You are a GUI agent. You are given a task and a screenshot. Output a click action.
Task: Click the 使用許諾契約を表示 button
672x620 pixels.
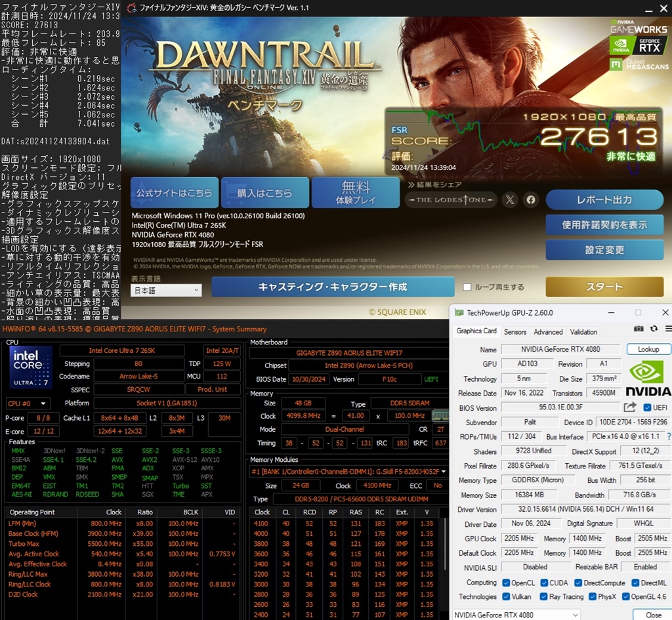click(x=604, y=225)
